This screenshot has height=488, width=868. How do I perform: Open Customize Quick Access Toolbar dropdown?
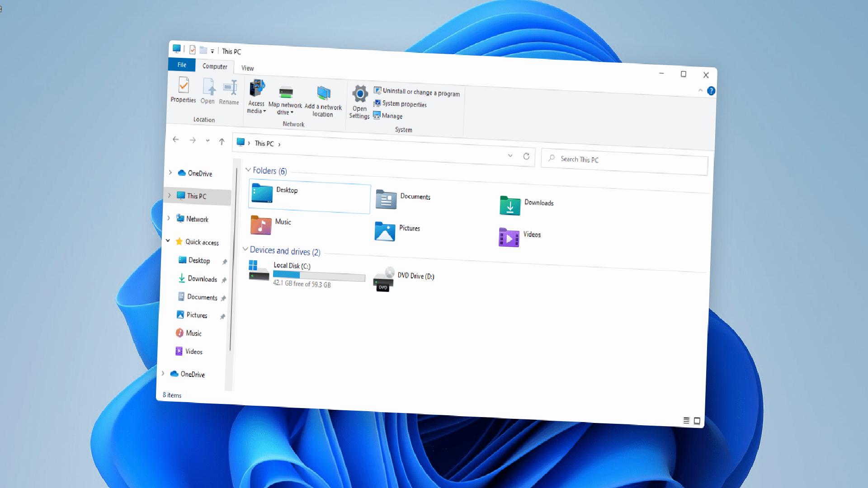coord(212,52)
